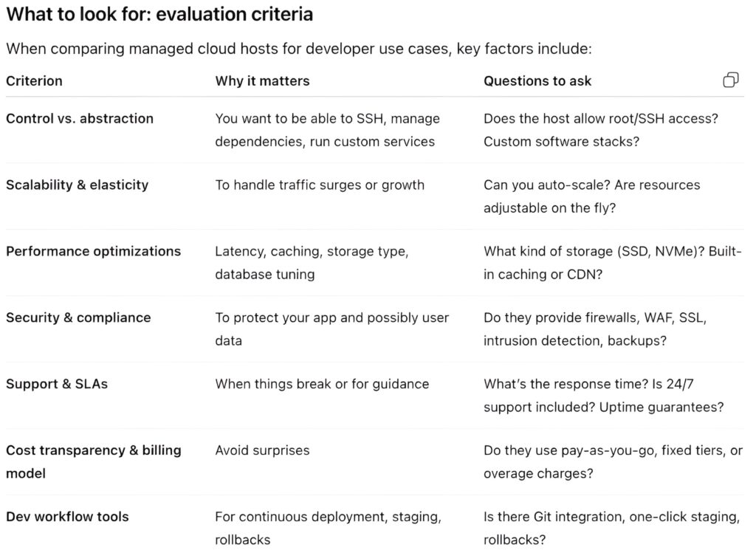
Task: Click the 'Cost transparency & billing model' label
Action: (x=93, y=461)
